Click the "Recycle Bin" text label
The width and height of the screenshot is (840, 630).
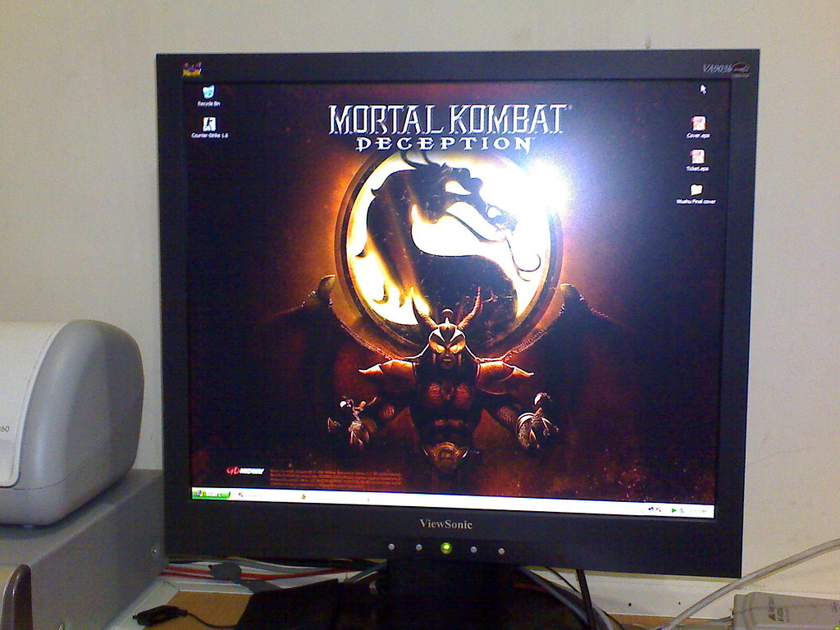tap(209, 103)
